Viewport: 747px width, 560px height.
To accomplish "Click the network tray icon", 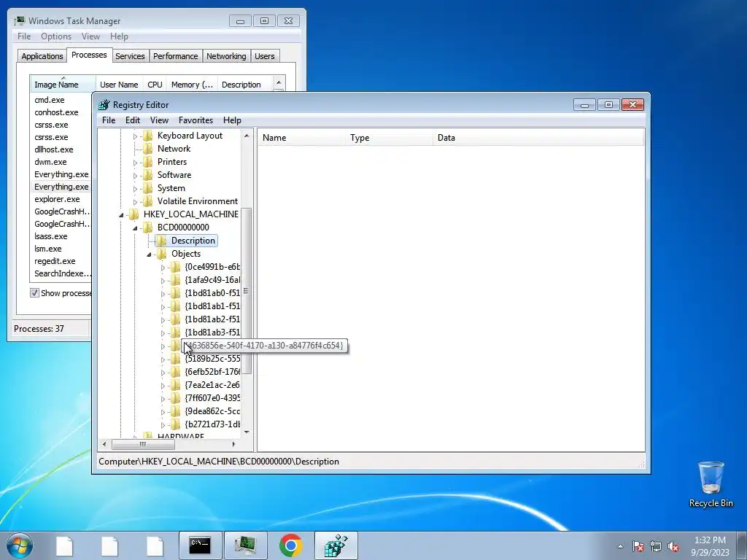I will pyautogui.click(x=656, y=546).
